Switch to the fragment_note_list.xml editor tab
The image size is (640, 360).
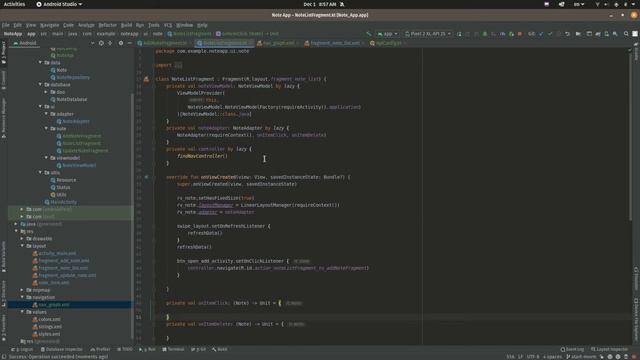pyautogui.click(x=334, y=43)
